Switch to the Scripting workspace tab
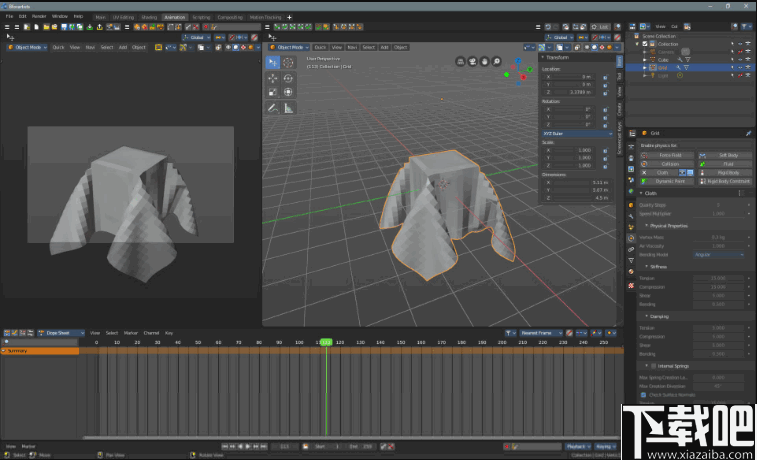 (x=201, y=17)
